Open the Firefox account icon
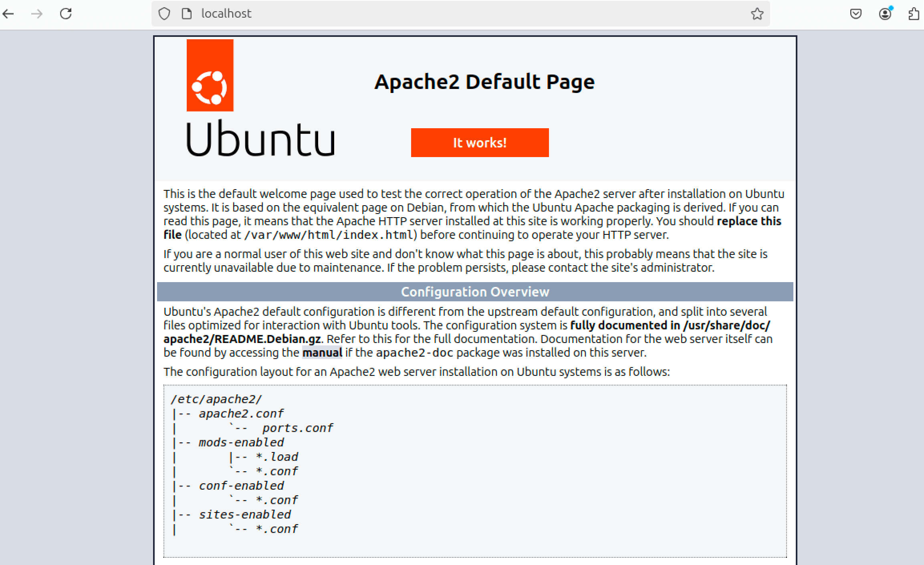This screenshot has height=565, width=924. point(885,14)
